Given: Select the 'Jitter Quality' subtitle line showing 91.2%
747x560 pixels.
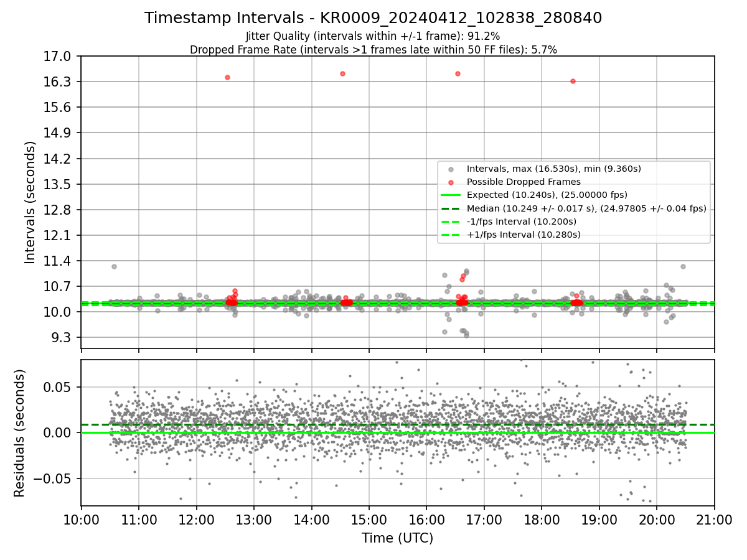Looking at the screenshot, I should [373, 36].
